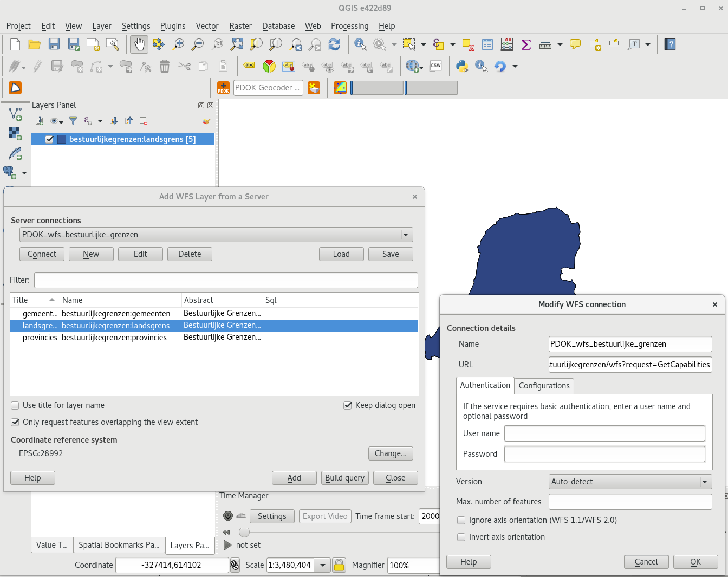Create a new project with the blank page icon
Screen dimensions: 728x577
tap(15, 44)
